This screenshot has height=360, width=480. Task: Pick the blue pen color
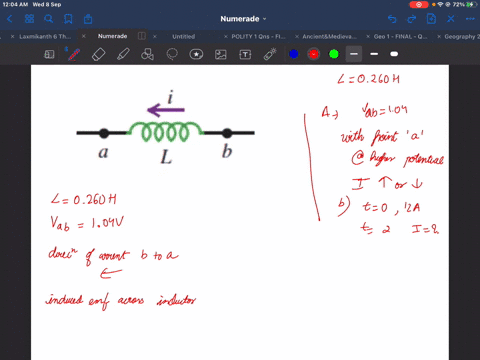click(x=294, y=54)
